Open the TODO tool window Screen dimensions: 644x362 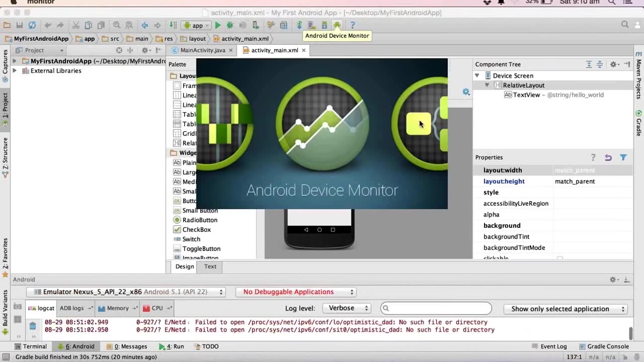[206, 346]
